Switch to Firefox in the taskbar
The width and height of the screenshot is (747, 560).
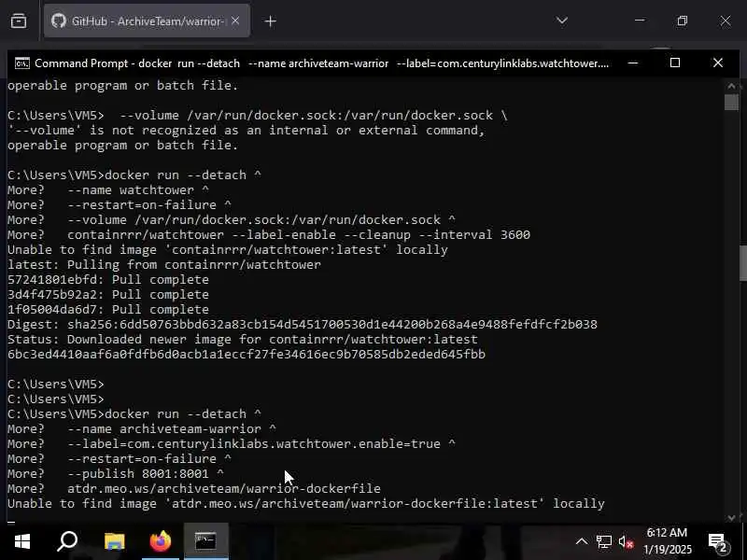pos(160,541)
